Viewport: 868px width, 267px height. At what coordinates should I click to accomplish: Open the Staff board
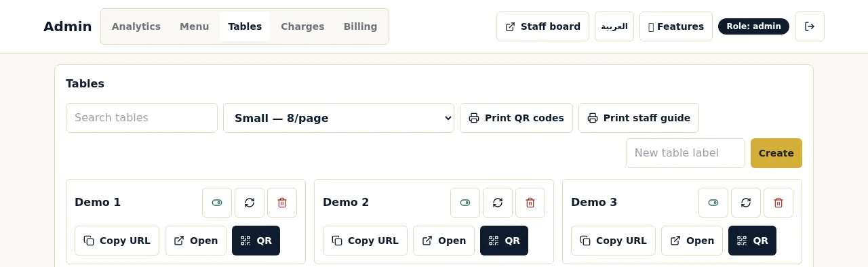point(542,26)
